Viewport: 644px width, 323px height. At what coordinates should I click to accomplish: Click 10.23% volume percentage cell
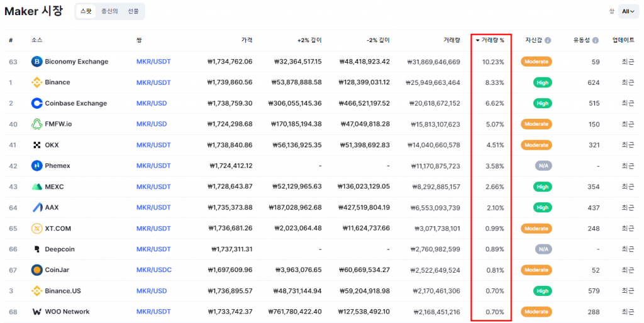493,62
